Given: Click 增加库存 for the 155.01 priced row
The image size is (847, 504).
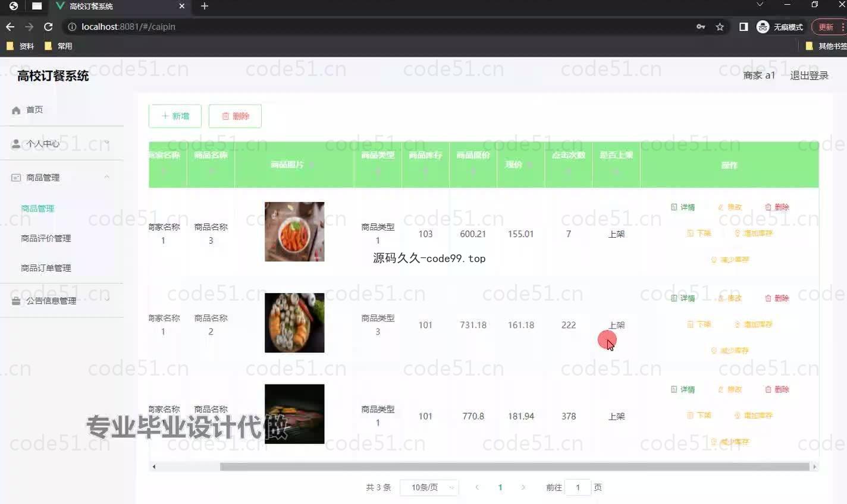Looking at the screenshot, I should coord(753,233).
